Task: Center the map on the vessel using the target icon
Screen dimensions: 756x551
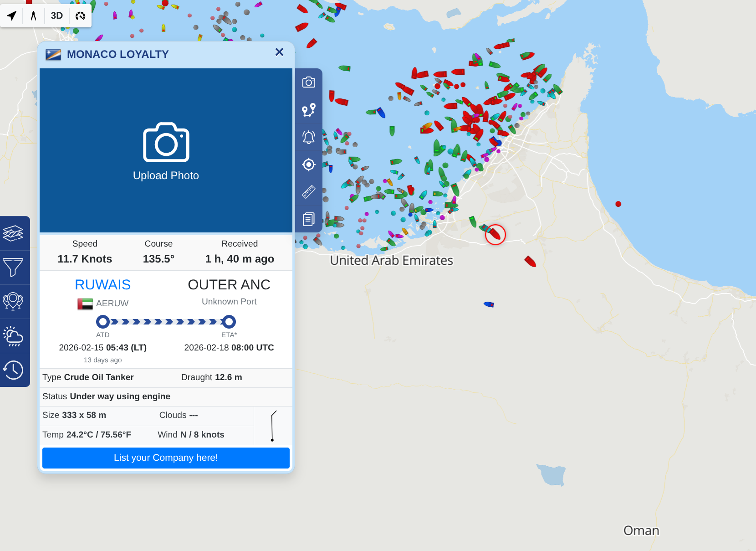Action: point(309,164)
